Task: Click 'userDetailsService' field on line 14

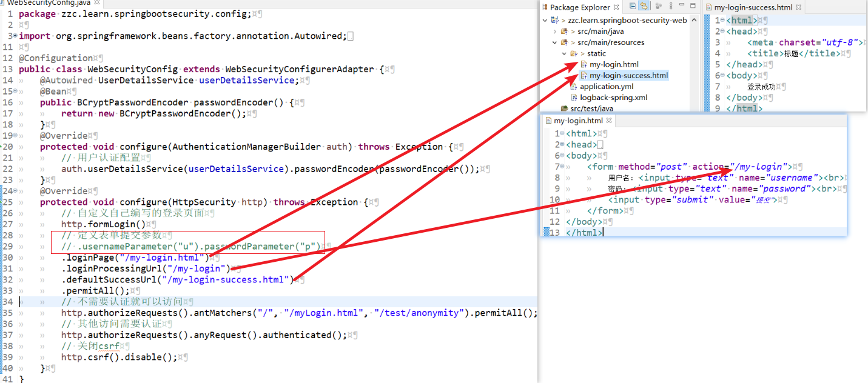Action: 246,80
